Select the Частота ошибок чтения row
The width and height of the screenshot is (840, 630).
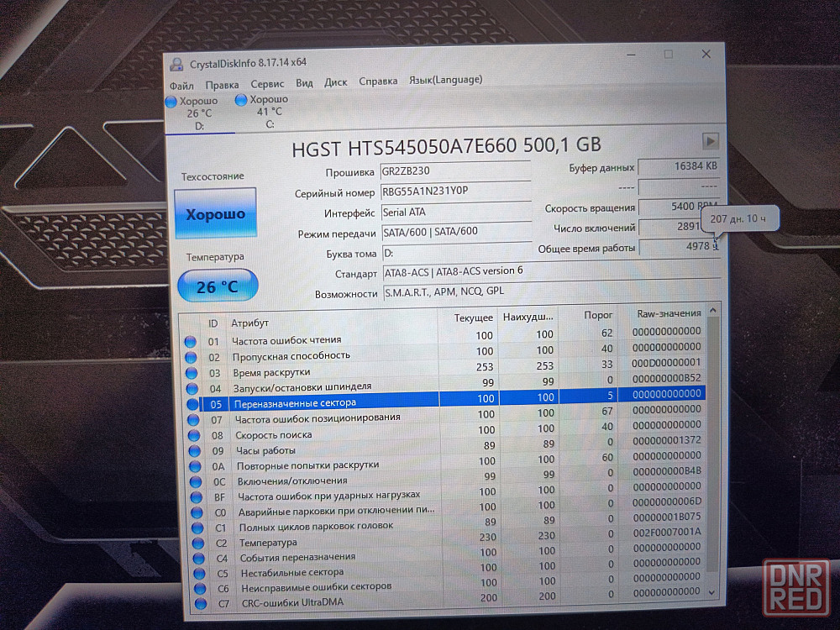click(x=443, y=337)
